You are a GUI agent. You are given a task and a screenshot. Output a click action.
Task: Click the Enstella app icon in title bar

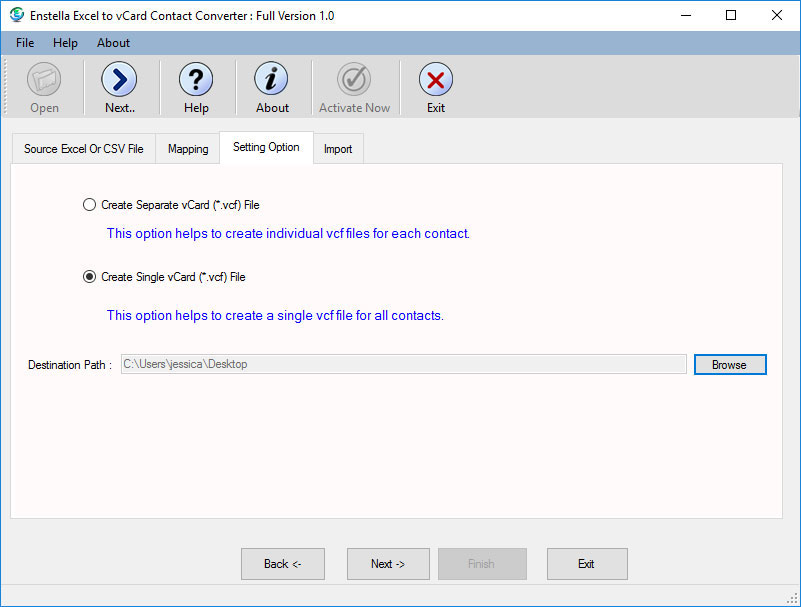coord(17,16)
